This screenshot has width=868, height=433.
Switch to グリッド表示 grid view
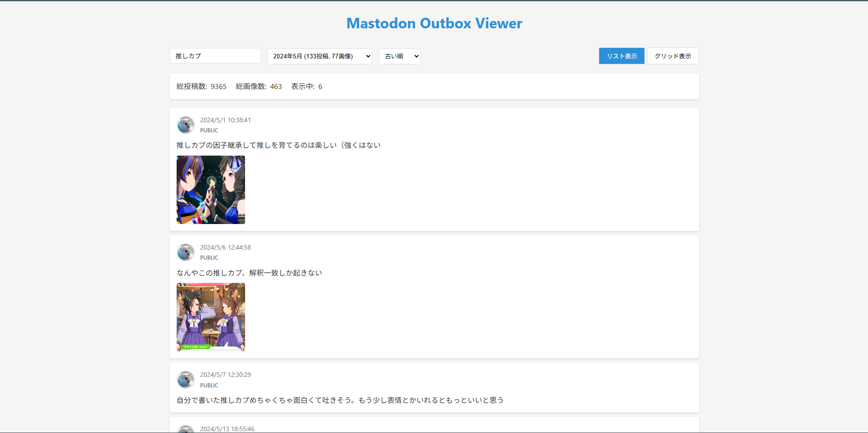[673, 56]
